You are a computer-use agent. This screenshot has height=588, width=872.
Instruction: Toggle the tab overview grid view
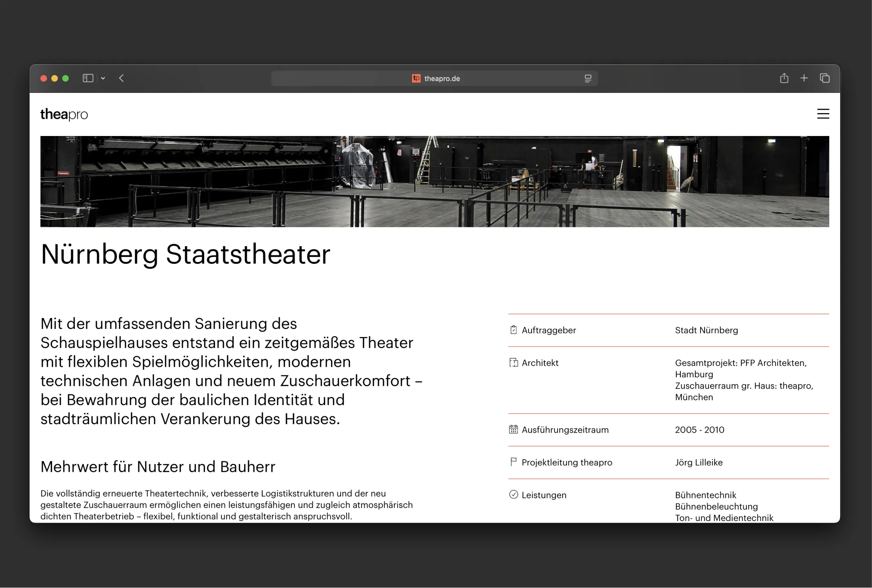click(x=825, y=78)
